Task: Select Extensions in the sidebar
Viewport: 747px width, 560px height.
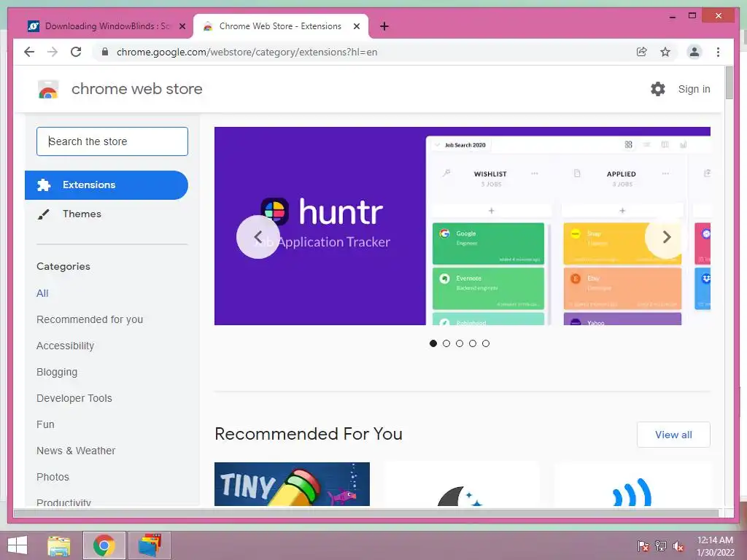Action: (x=107, y=184)
